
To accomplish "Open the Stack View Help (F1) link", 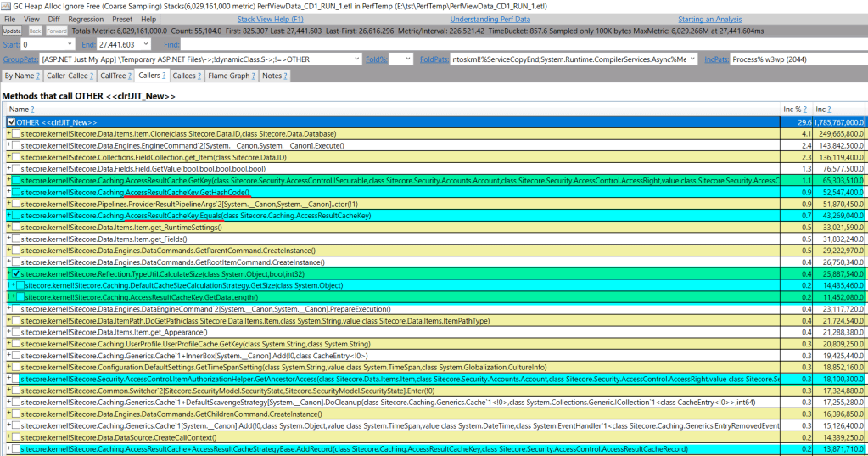I will (270, 19).
